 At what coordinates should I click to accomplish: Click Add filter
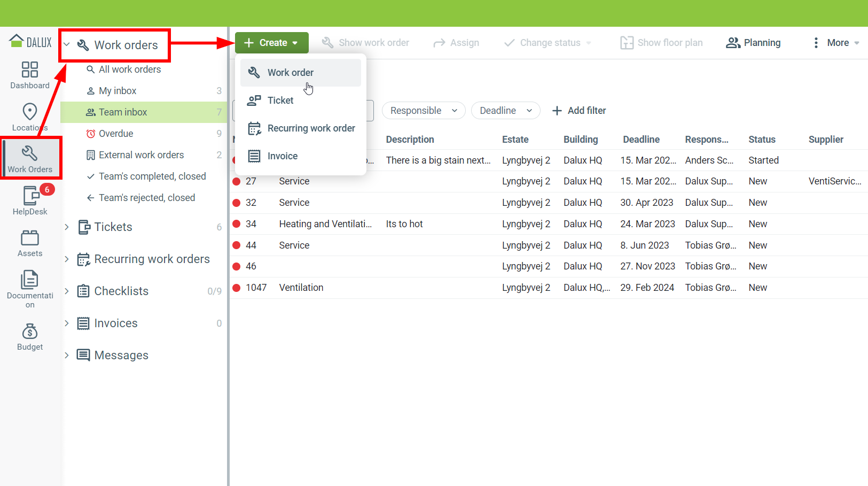tap(579, 111)
